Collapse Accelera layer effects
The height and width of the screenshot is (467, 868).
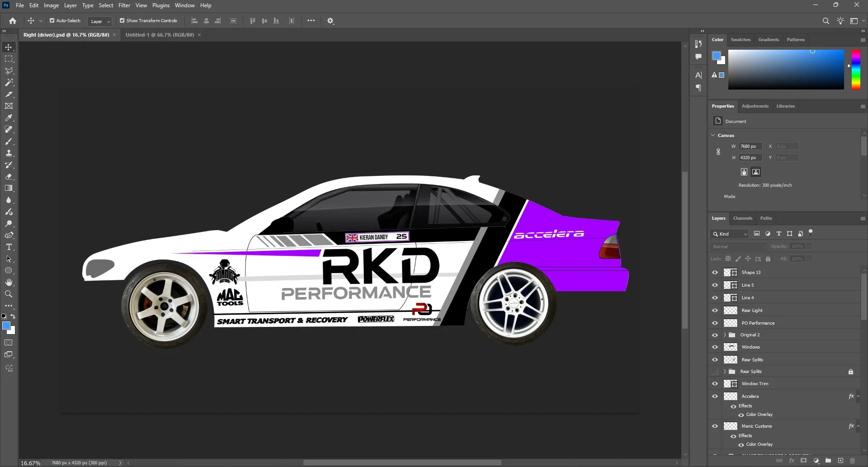click(858, 396)
